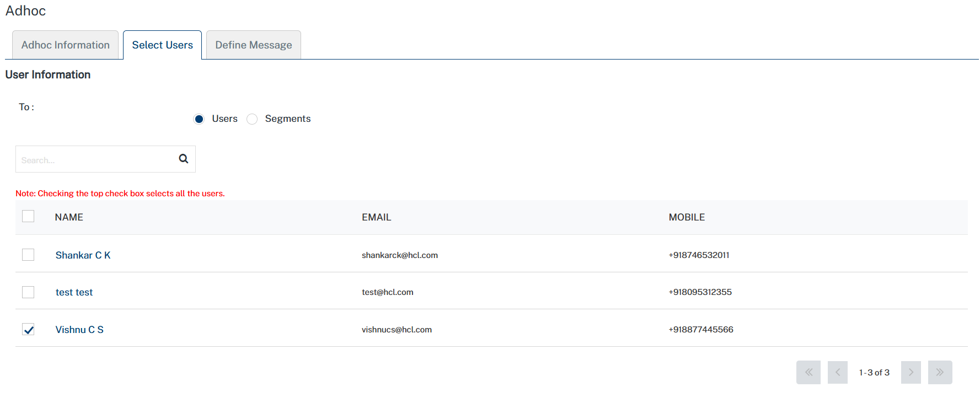Image resolution: width=980 pixels, height=403 pixels.
Task: Click the EMAIL column header
Action: coord(376,217)
